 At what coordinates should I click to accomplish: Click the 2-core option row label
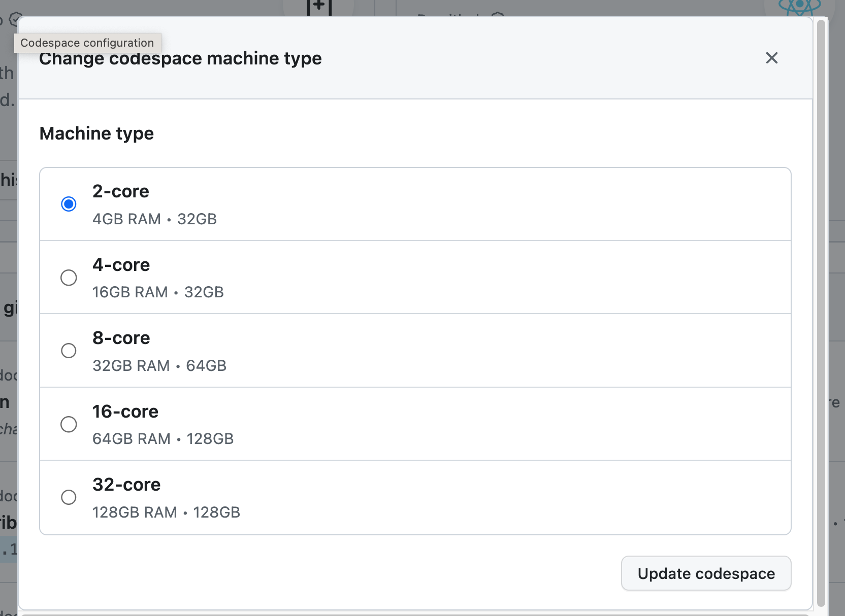coord(121,191)
